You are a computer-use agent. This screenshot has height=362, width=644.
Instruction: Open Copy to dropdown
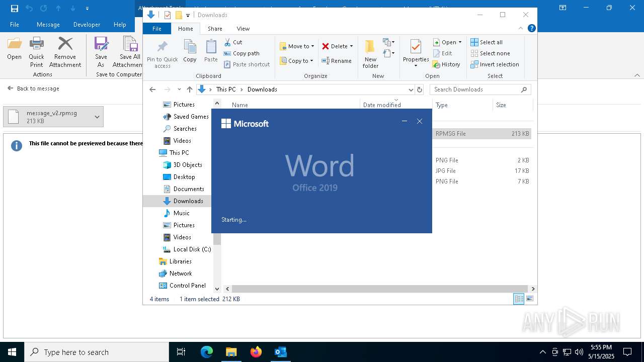pos(296,61)
